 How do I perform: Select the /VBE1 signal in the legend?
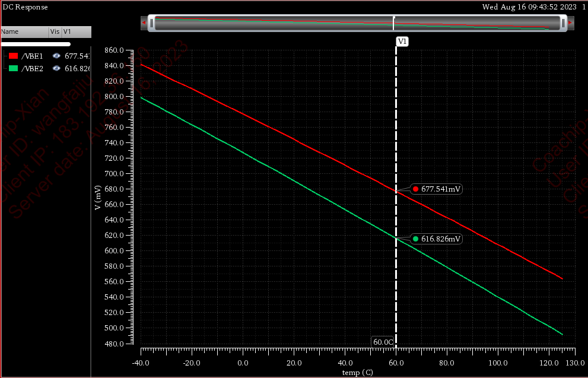(32, 56)
